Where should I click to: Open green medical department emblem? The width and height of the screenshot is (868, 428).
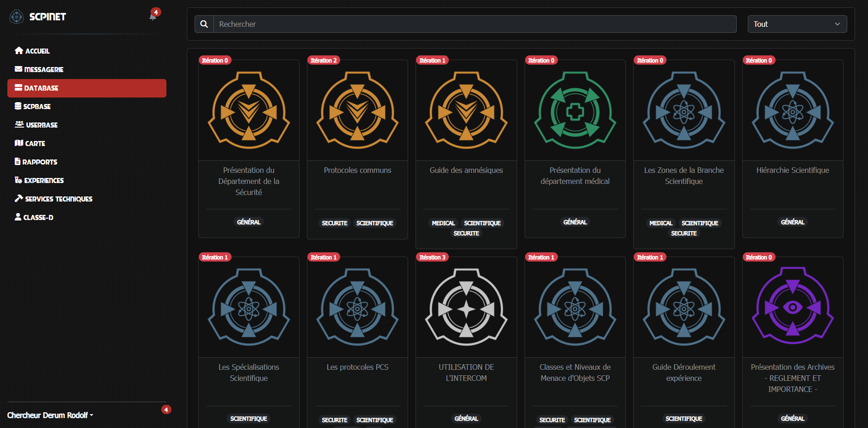point(575,110)
